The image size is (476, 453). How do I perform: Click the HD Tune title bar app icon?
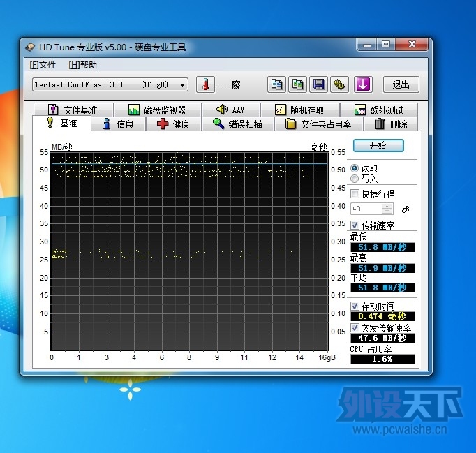[x=30, y=47]
